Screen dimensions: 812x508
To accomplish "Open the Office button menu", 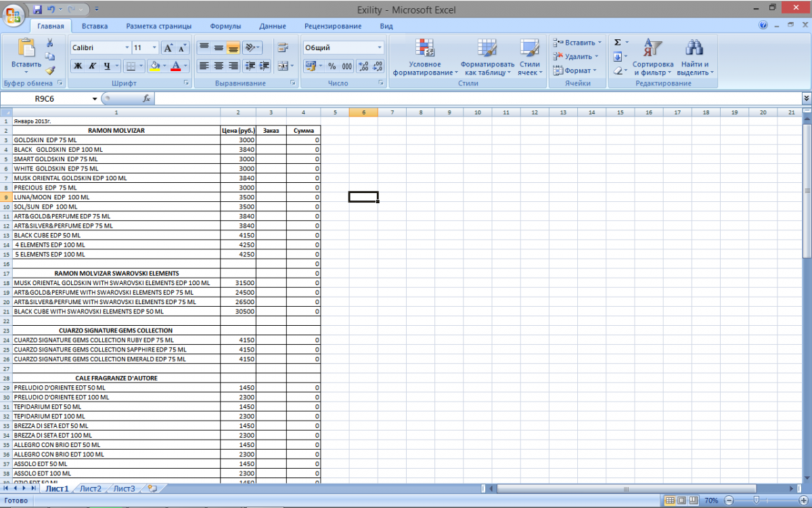I will click(15, 14).
